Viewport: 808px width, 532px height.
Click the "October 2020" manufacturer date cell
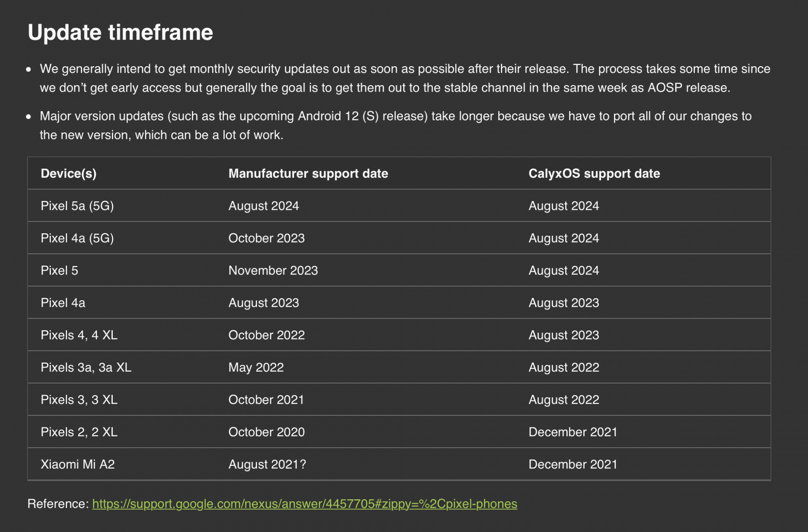click(266, 432)
